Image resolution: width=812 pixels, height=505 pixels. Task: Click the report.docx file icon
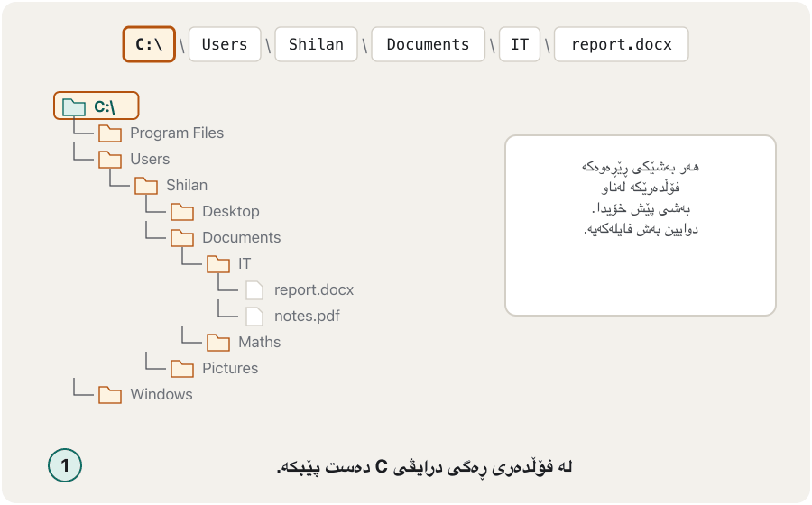pyautogui.click(x=254, y=290)
